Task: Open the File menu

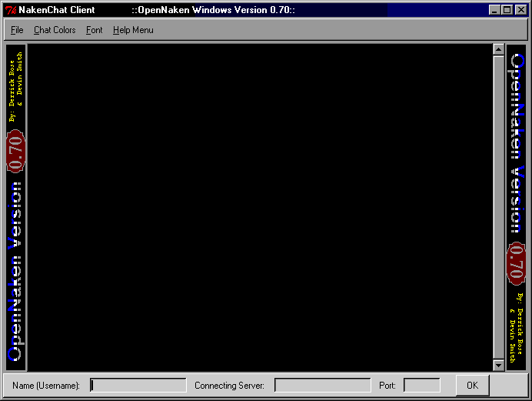Action: pos(17,30)
